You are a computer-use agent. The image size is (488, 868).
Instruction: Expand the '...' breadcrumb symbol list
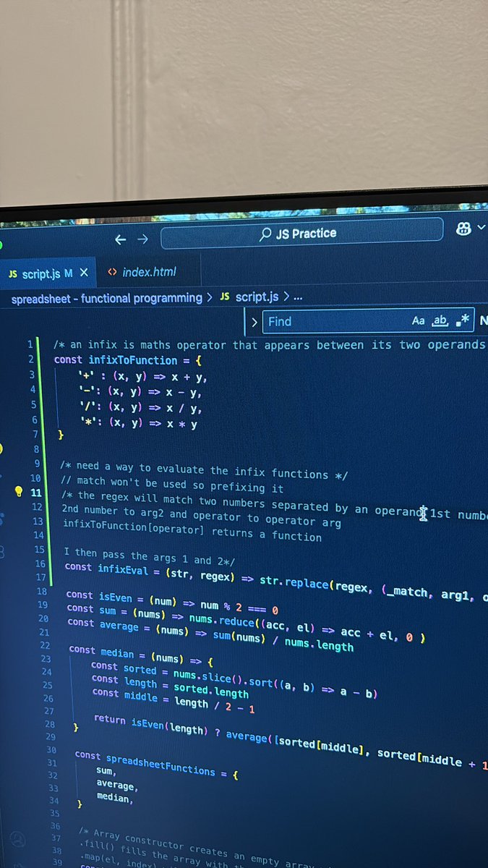coord(298,297)
